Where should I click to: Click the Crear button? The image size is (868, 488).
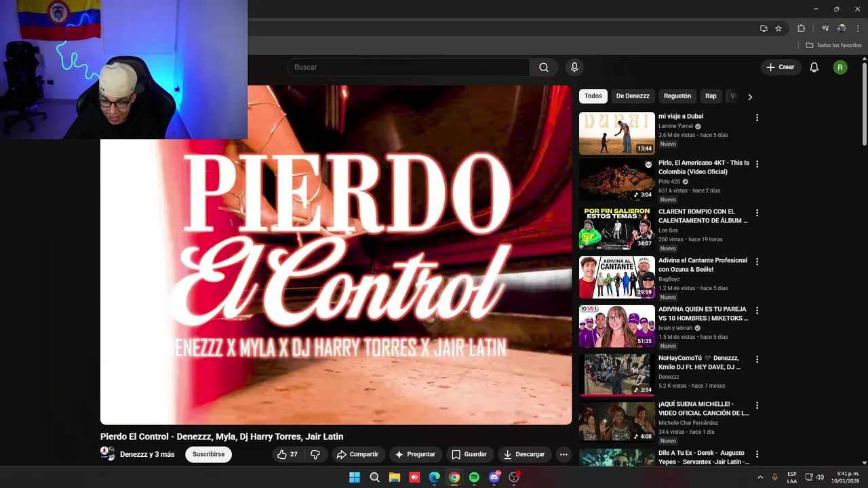click(781, 67)
